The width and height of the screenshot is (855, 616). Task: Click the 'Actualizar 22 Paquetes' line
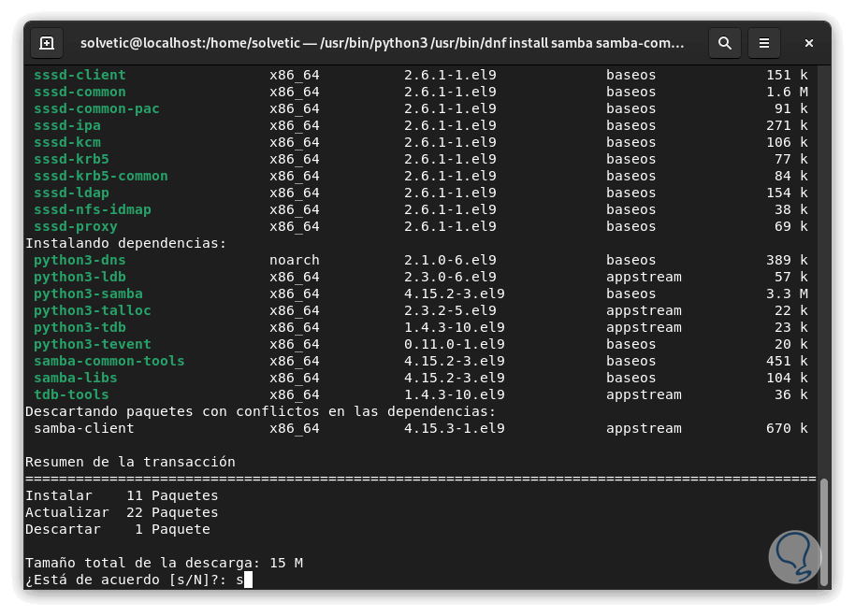(x=122, y=512)
